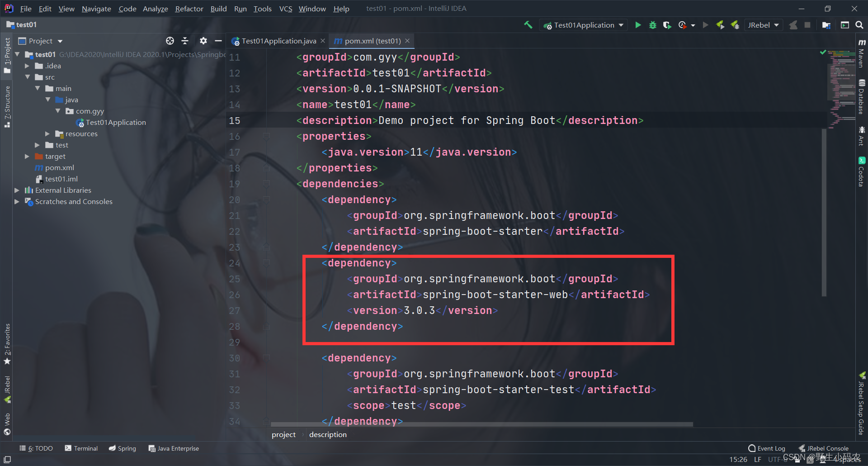This screenshot has height=466, width=868.
Task: Expand the .idea folder
Action: [27, 66]
